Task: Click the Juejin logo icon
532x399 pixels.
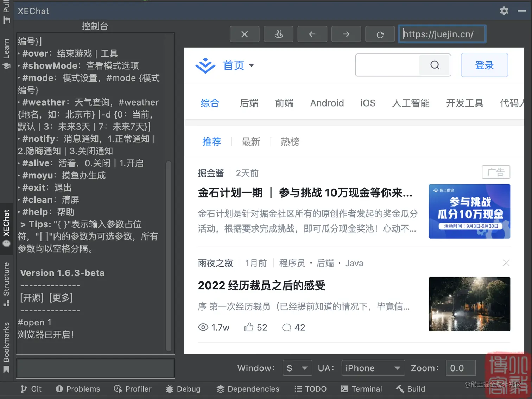Action: coord(205,65)
